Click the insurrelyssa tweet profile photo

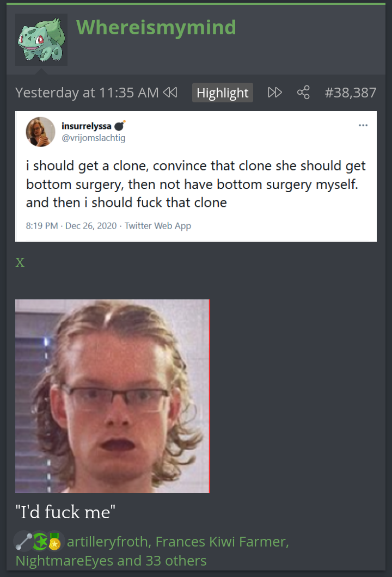[x=40, y=132]
